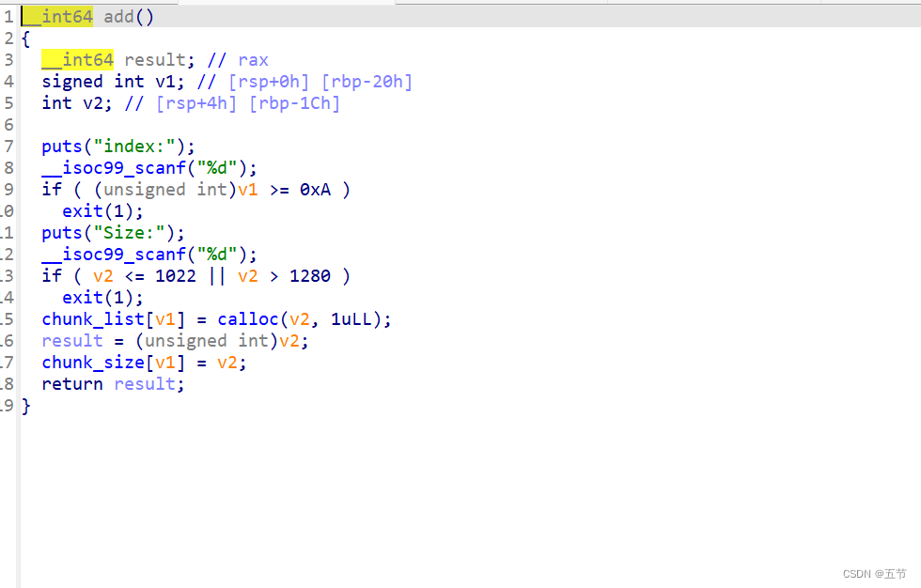
Task: Click the function name add()
Action: (x=129, y=16)
